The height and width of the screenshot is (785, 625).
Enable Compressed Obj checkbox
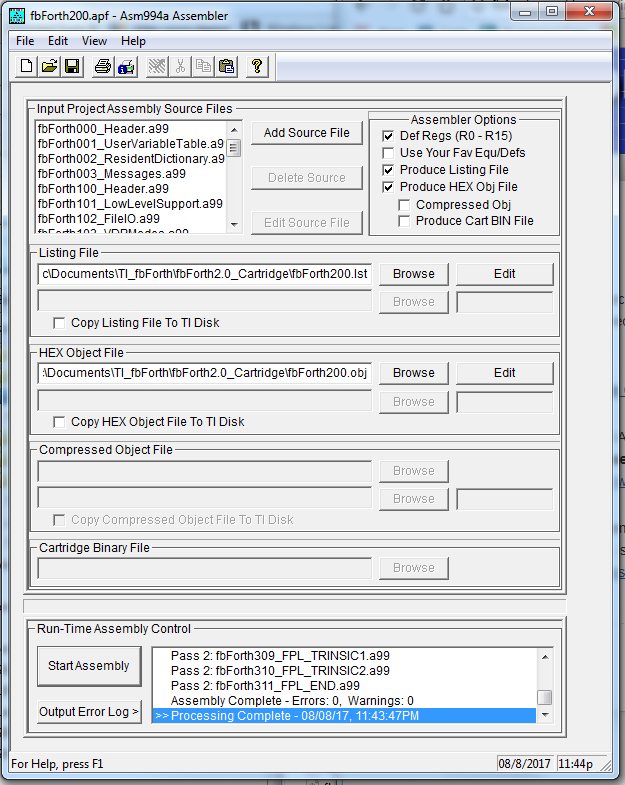(x=404, y=205)
